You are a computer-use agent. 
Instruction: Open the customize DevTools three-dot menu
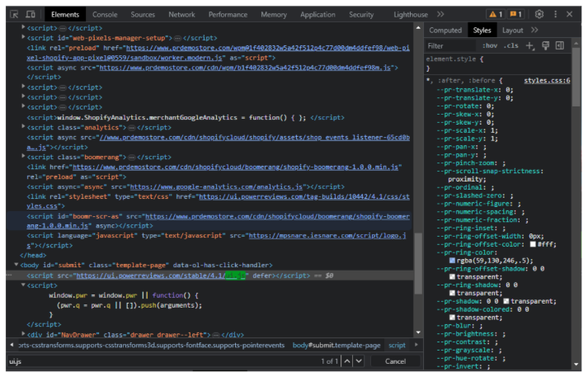click(555, 14)
